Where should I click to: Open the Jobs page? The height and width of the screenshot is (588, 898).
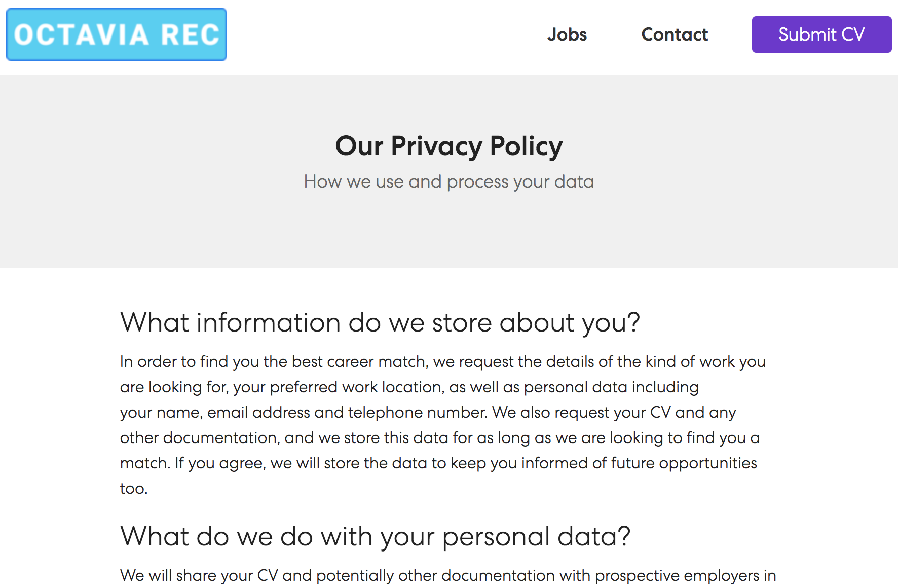(x=567, y=34)
